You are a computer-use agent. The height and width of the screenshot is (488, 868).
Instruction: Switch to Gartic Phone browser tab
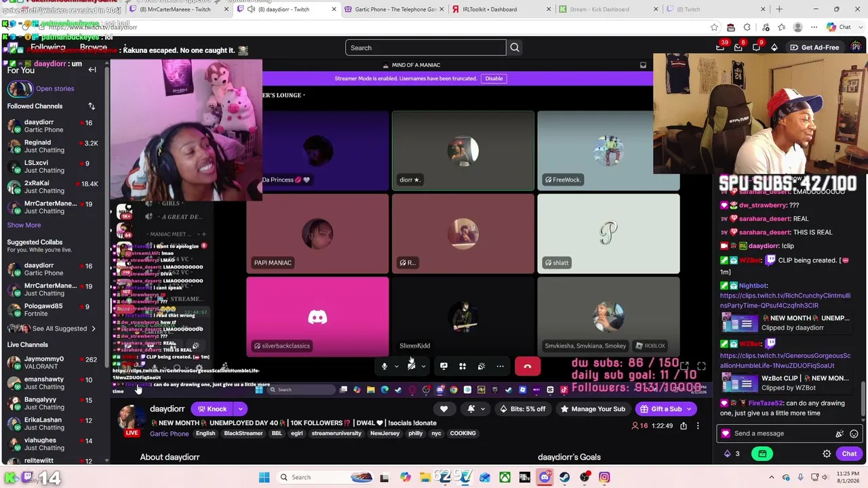coord(395,9)
